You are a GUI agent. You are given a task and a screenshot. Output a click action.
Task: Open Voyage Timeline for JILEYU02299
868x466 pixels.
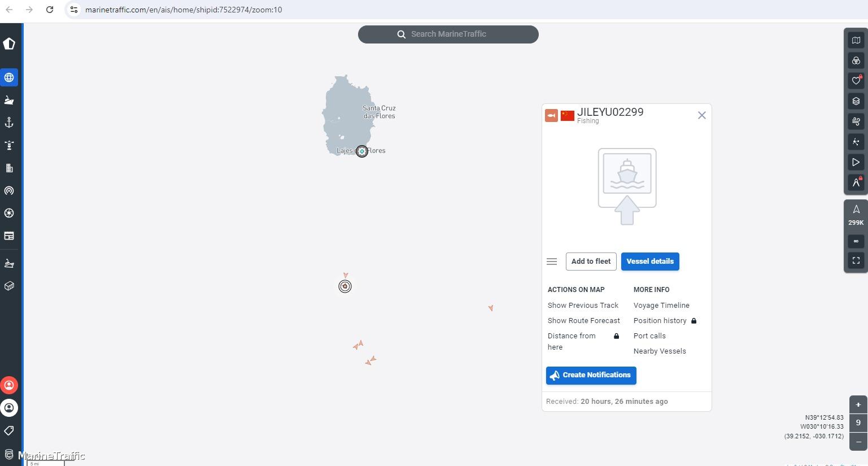point(661,305)
